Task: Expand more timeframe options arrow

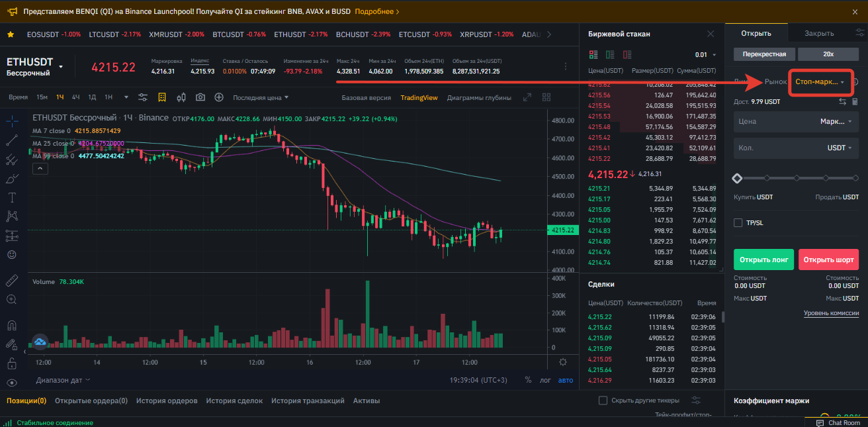Action: click(126, 97)
